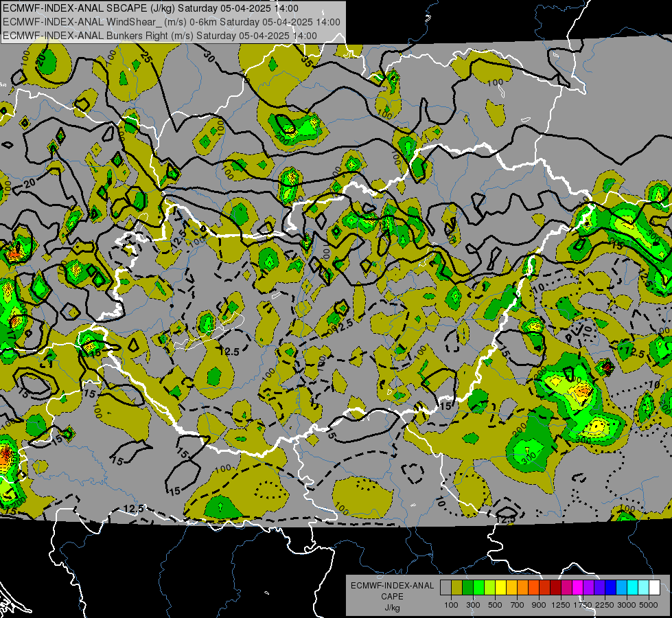Pick the brick-red swatch right of 900

point(545,588)
